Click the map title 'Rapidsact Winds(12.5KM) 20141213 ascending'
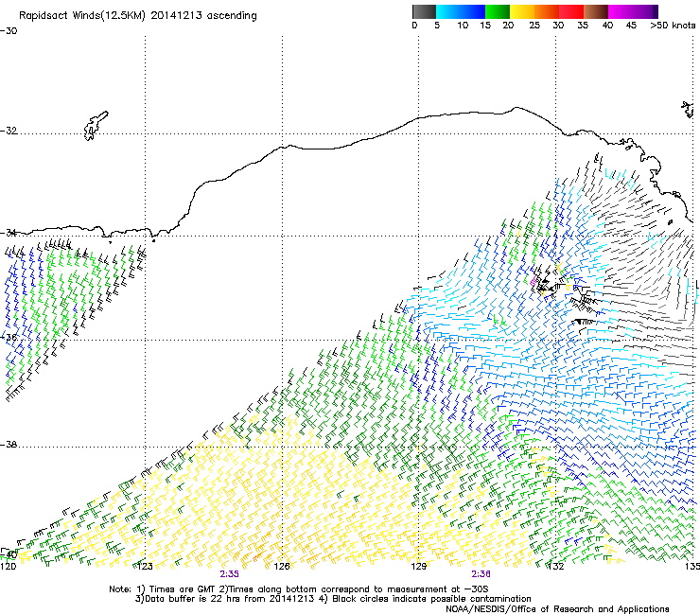 [x=138, y=16]
